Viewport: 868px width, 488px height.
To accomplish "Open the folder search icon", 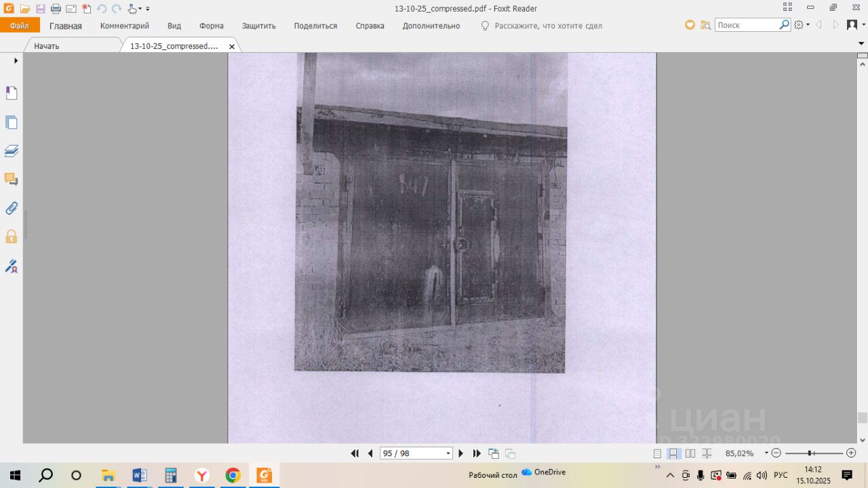I will click(x=705, y=25).
